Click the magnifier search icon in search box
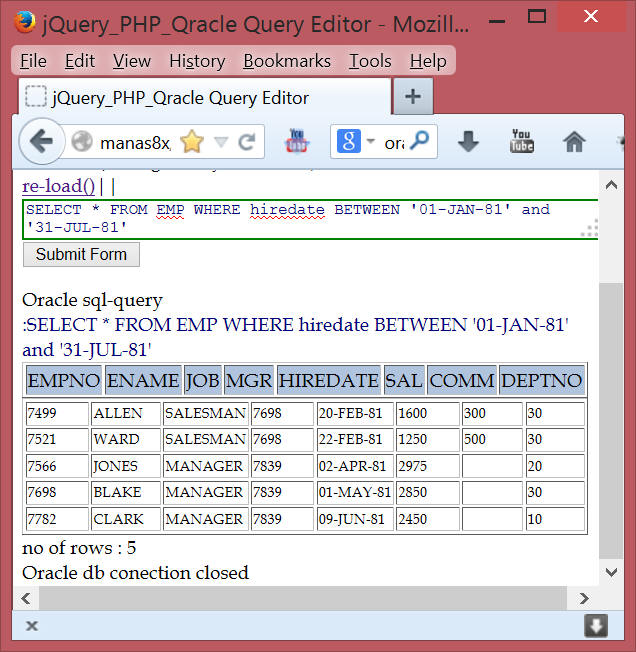 [x=421, y=142]
